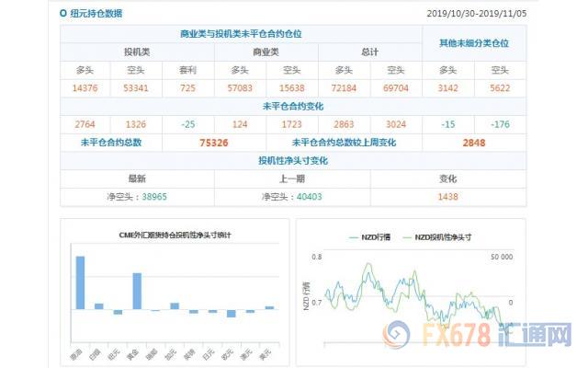Click the 未平仓合约变化 section header
Screen dimensions: 588x368
pyautogui.click(x=293, y=107)
